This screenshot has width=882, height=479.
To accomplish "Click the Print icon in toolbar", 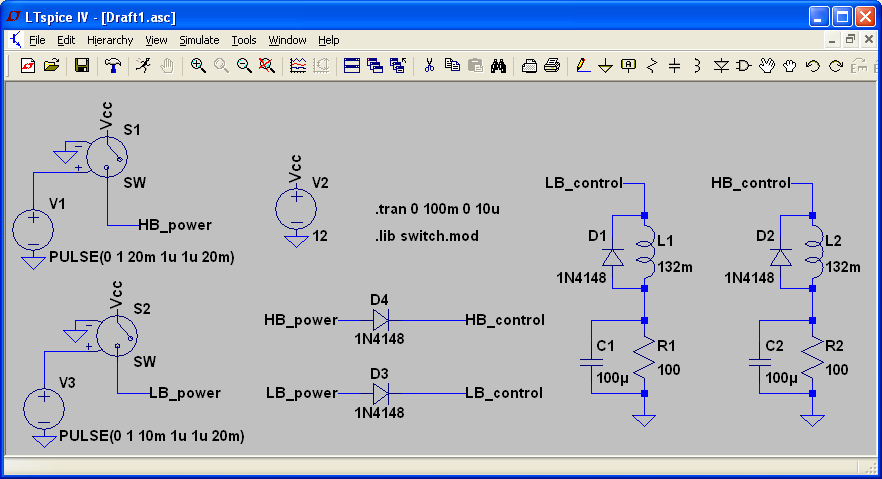I will [x=552, y=66].
